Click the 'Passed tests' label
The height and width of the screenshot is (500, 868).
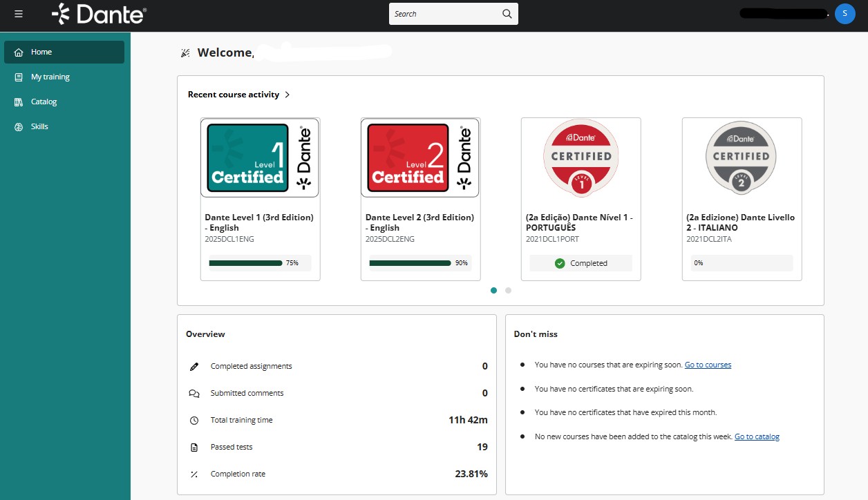pos(232,447)
